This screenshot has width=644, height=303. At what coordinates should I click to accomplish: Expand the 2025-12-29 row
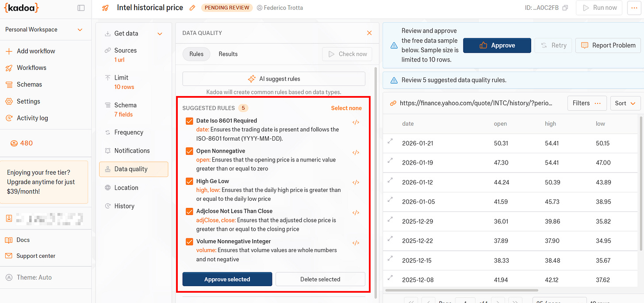tap(390, 219)
